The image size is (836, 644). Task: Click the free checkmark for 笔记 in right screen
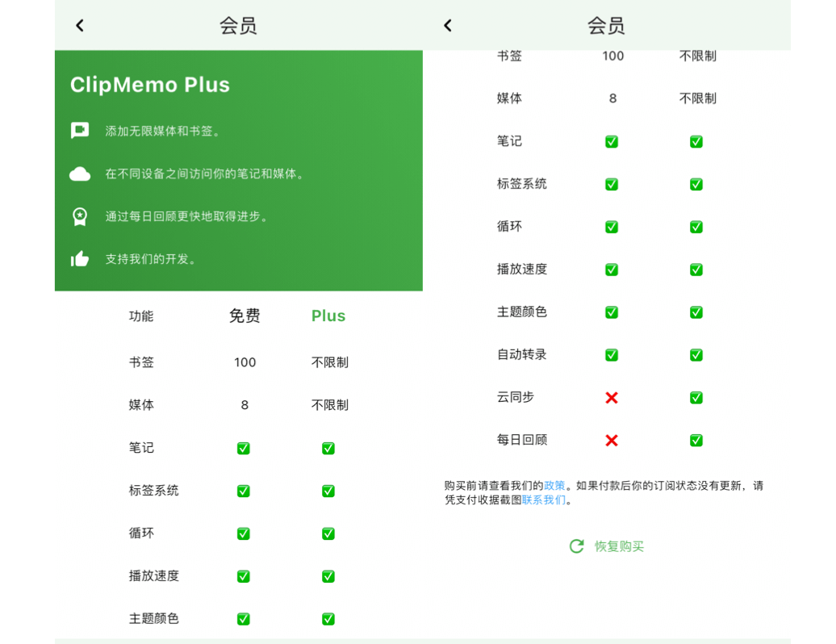tap(612, 142)
